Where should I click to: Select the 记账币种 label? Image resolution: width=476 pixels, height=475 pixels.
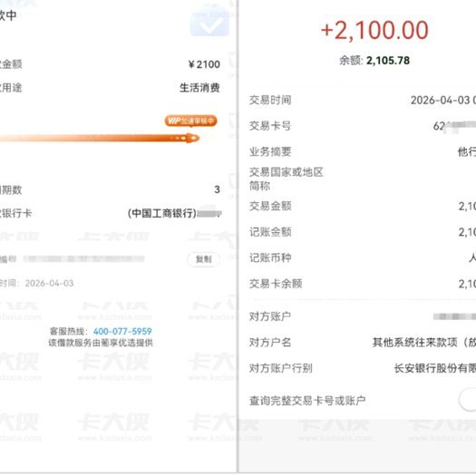(270, 257)
